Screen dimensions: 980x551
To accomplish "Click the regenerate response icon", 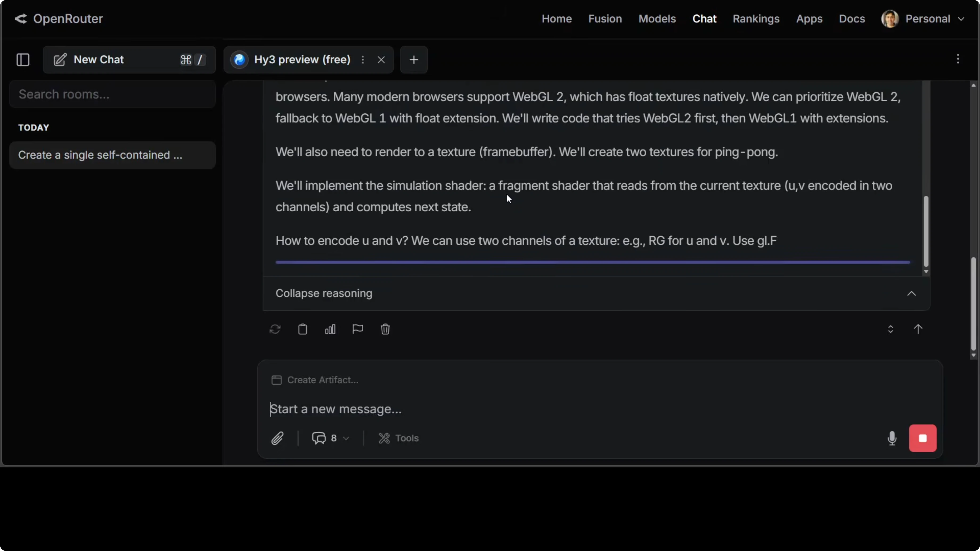I will pyautogui.click(x=275, y=329).
